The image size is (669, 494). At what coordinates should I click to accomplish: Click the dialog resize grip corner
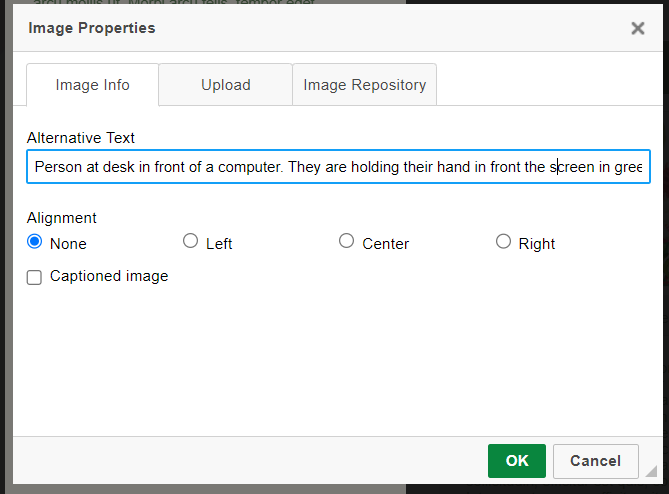[652, 471]
